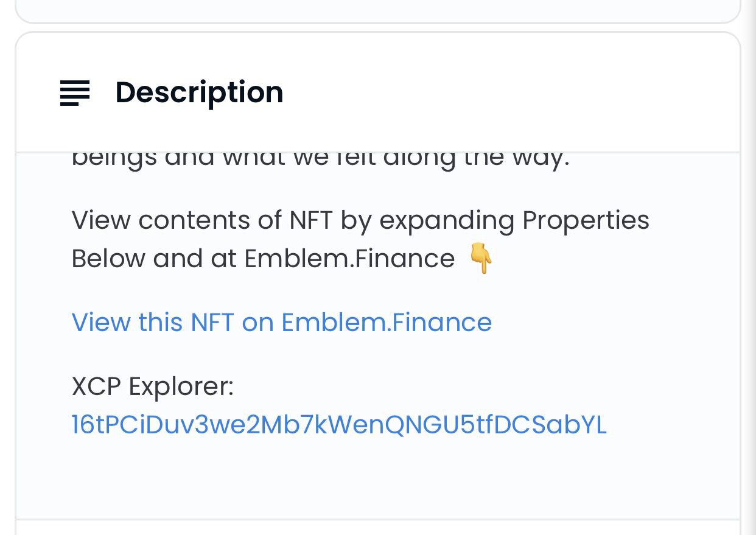The width and height of the screenshot is (756, 535).
Task: Click the section below the Description body
Action: (x=377, y=528)
